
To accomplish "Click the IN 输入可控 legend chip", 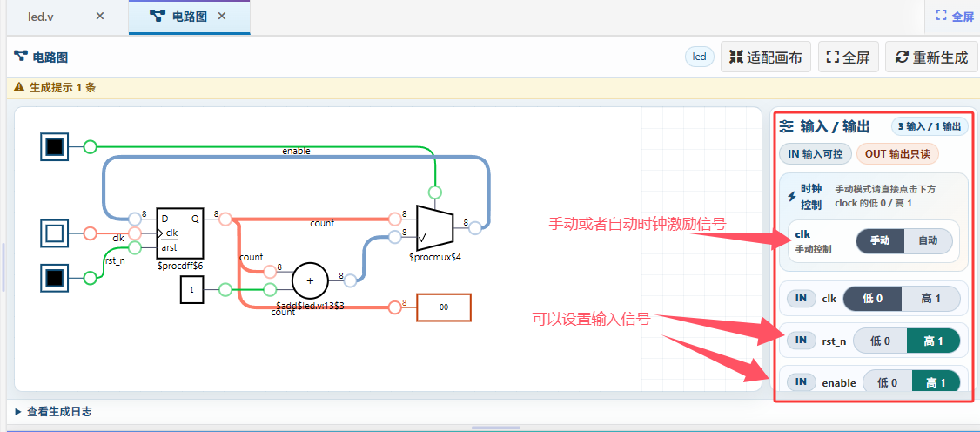I will (815, 154).
